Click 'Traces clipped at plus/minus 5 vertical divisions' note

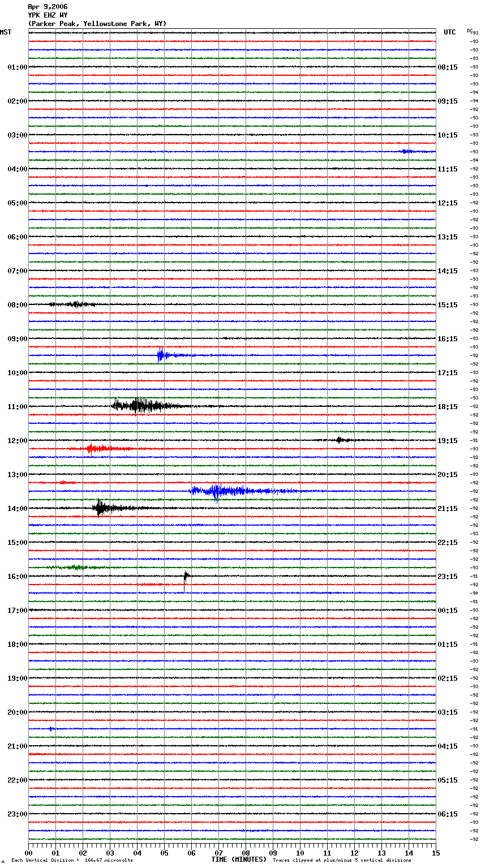point(342,860)
